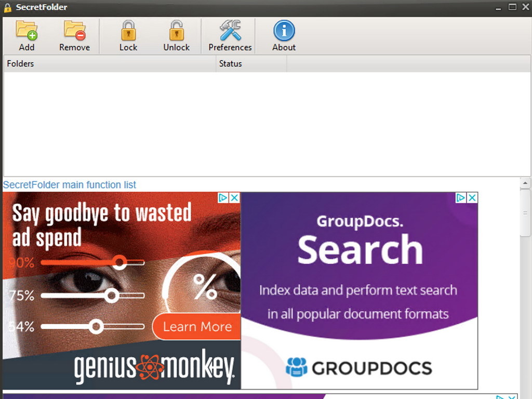
Task: Click AdChoices icon on Genius Monkey ad
Action: click(223, 198)
